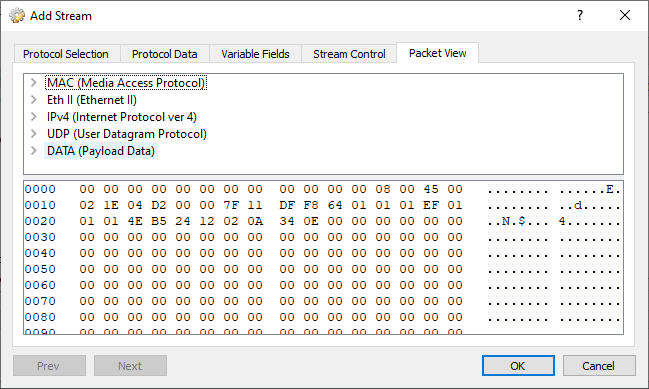Switch to the Protocol Selection tab
Viewport: 649px width, 389px height.
point(66,54)
